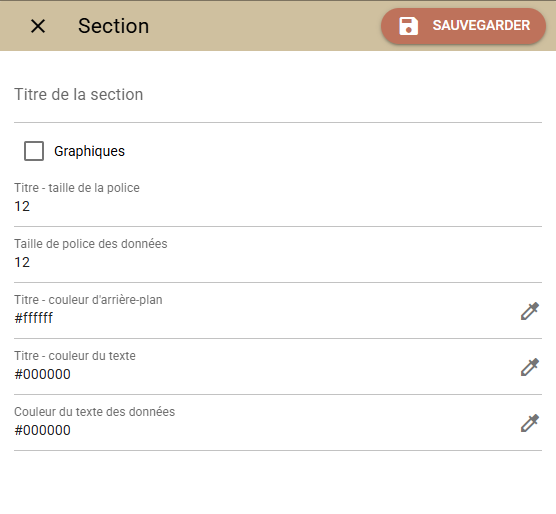
Task: Click the Section header title
Action: pos(113,26)
